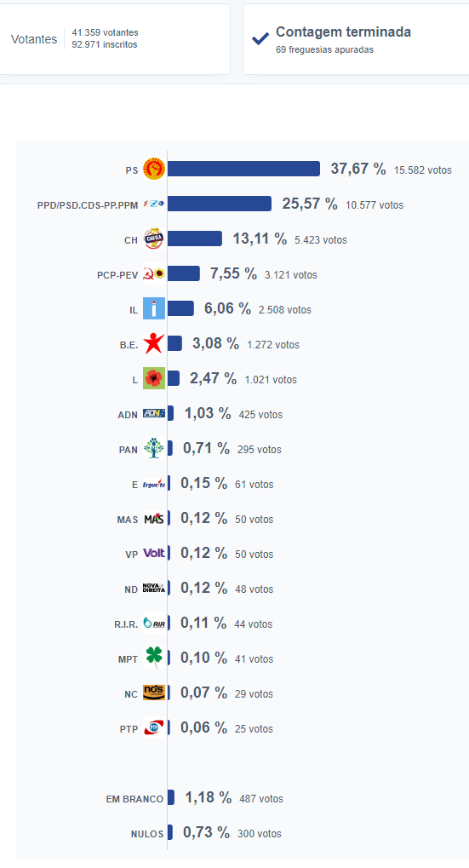Click the NULOS 0,73 % percentage
Image resolution: width=469 pixels, height=868 pixels.
click(206, 832)
